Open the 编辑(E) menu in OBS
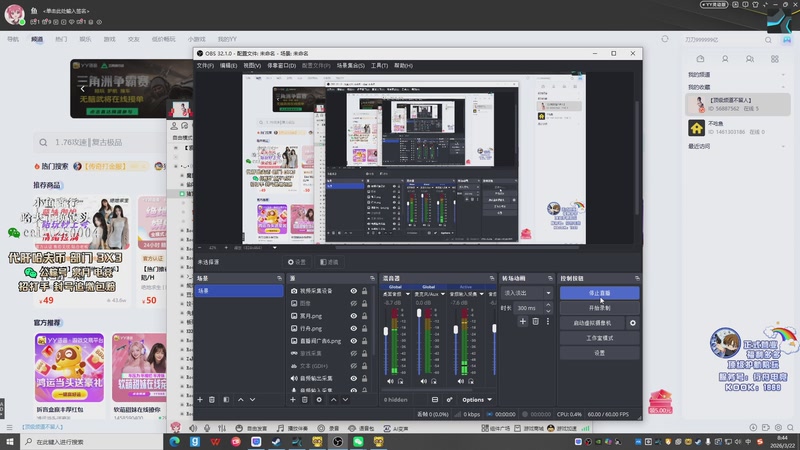 pos(228,66)
